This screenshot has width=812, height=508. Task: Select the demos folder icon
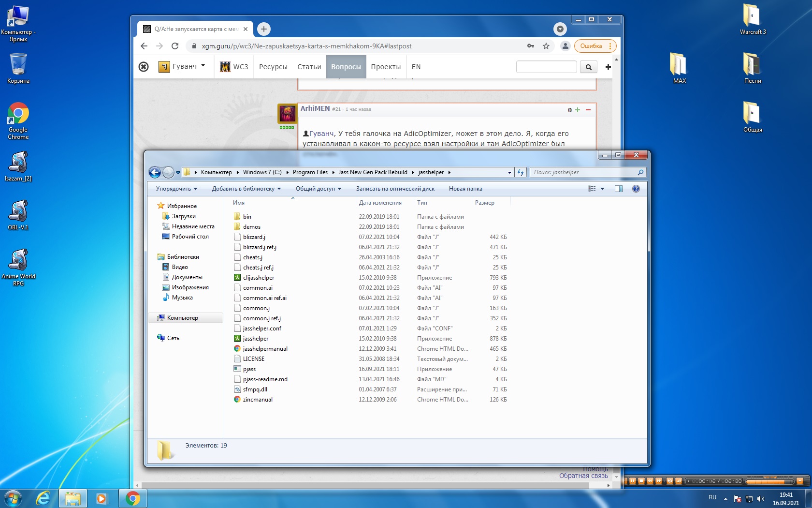click(237, 227)
